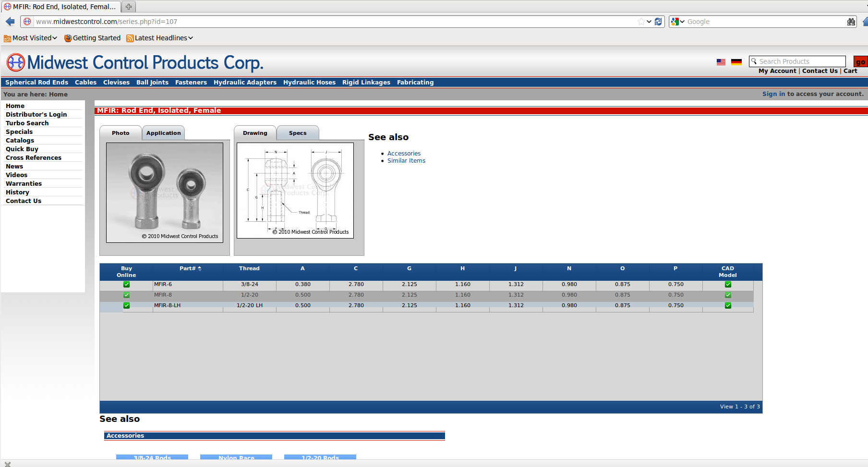868x467 pixels.
Task: Open Cross References in sidebar
Action: click(34, 158)
